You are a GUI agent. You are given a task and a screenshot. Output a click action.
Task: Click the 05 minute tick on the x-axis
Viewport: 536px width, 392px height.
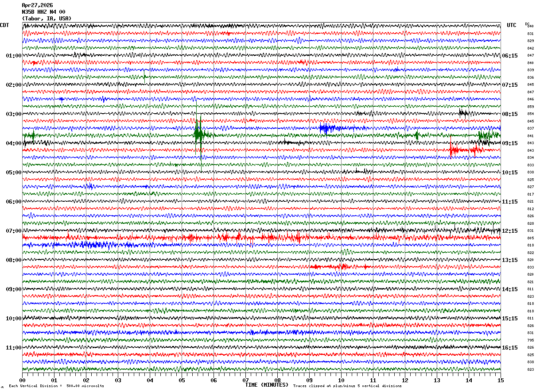(182, 380)
